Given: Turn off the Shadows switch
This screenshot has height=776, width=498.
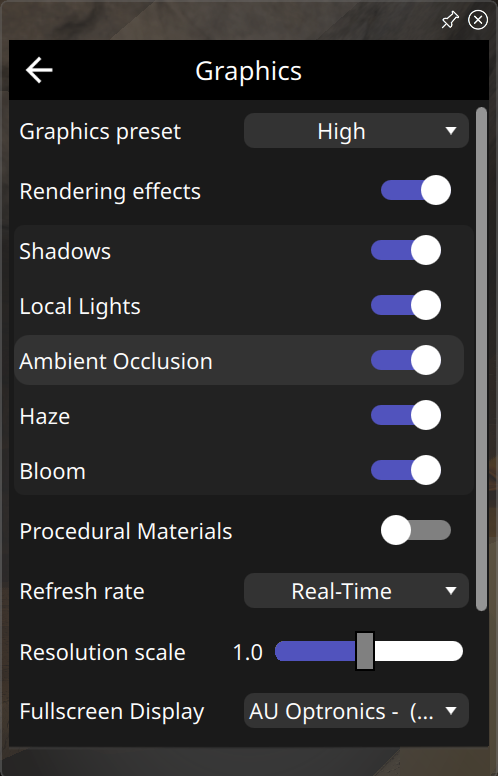Looking at the screenshot, I should click(x=406, y=250).
